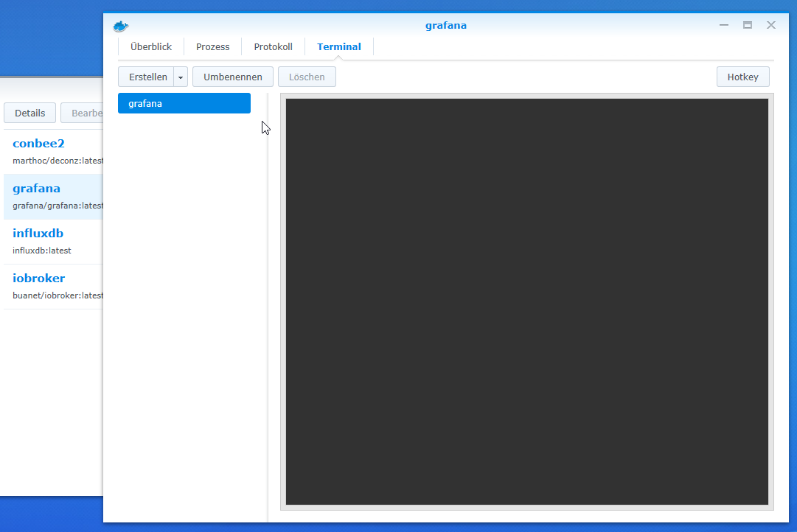Open the Hotkey menu button
The image size is (797, 532).
pos(742,77)
